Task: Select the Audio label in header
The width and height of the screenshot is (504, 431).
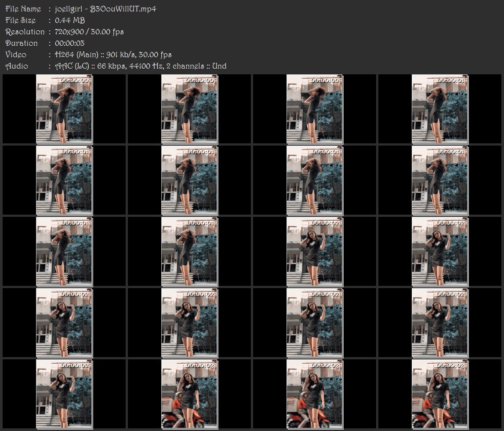Action: (17, 66)
